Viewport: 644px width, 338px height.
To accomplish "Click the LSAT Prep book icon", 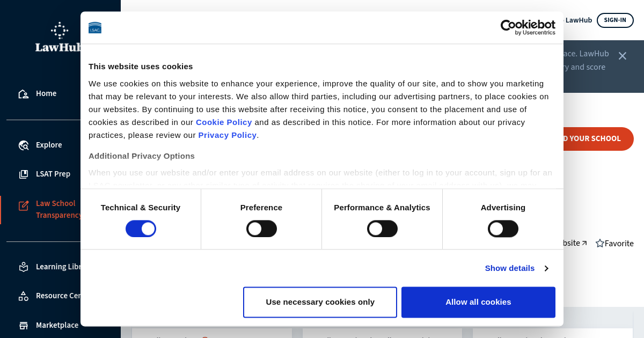I will [x=24, y=174].
